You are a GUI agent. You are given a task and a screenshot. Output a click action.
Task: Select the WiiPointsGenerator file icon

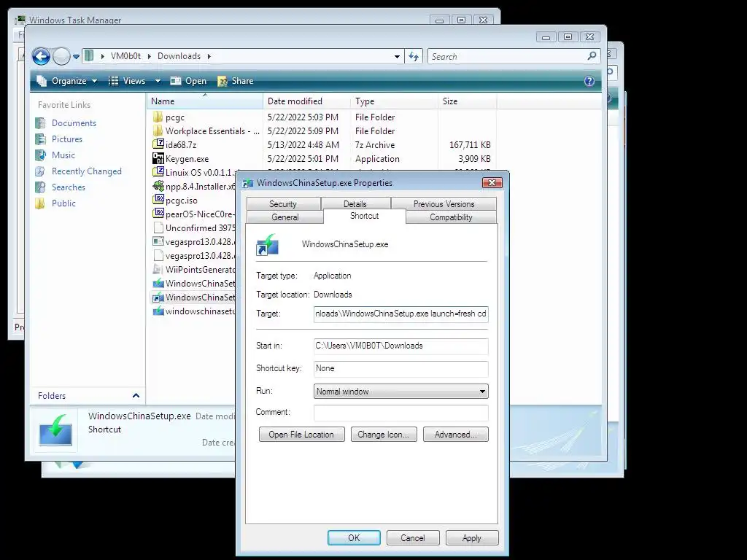coord(158,269)
